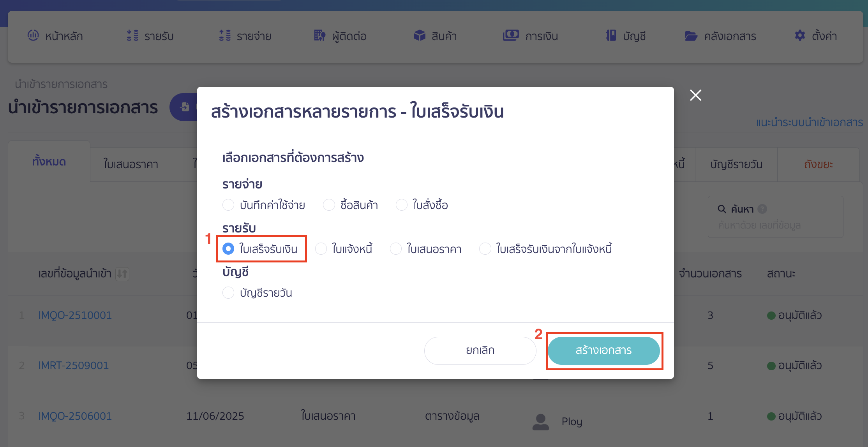The width and height of the screenshot is (868, 447).
Task: Select the ใบแจ้งหนี้ radio button
Action: point(321,249)
